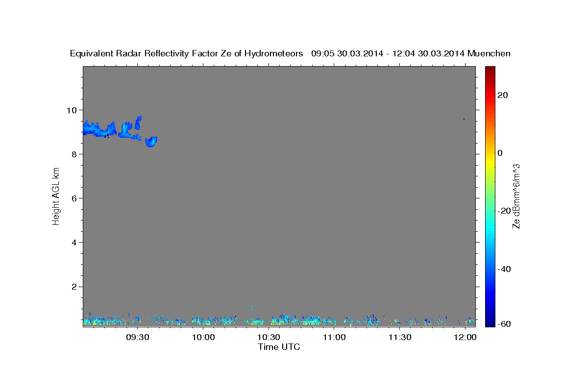Click the height tick label '4'
This screenshot has height=392, width=588.
[x=75, y=243]
